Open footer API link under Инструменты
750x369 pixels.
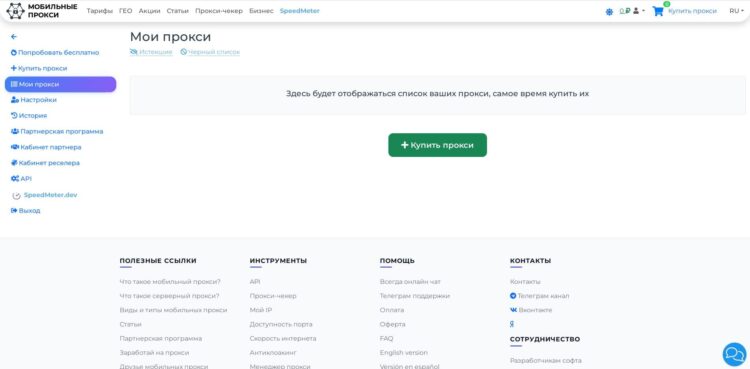[255, 282]
